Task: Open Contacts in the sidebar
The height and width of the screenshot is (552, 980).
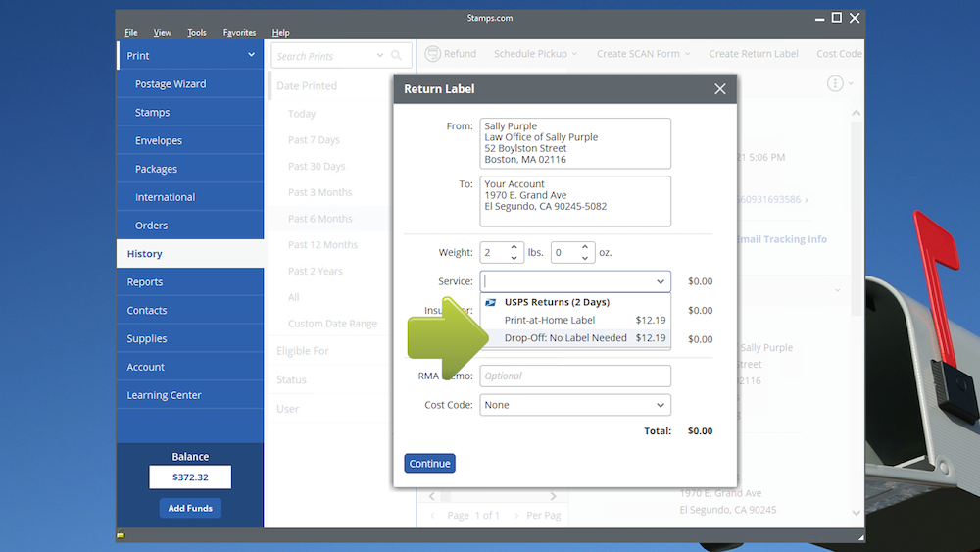Action: (x=190, y=310)
